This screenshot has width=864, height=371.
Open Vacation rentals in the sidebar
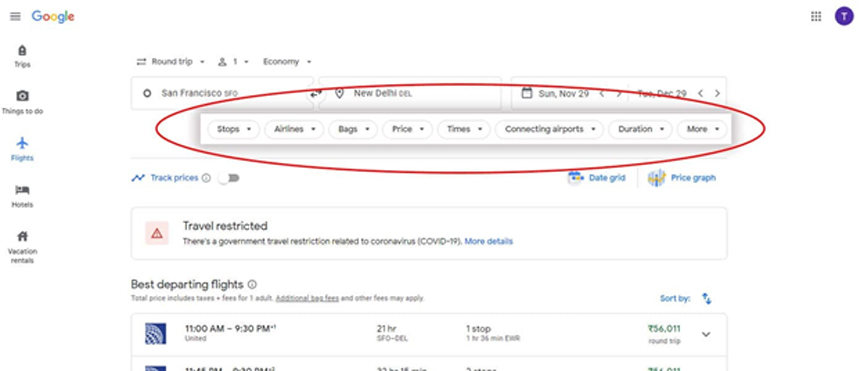(x=22, y=248)
